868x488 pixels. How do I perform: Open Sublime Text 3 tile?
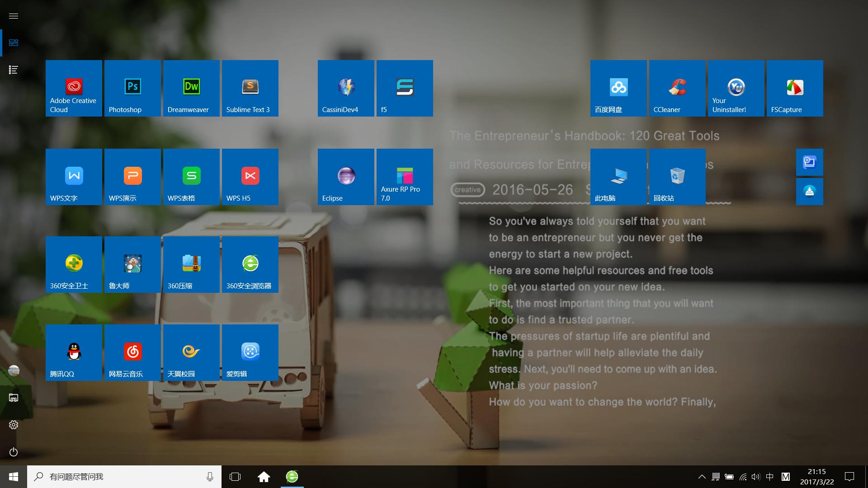coord(250,88)
